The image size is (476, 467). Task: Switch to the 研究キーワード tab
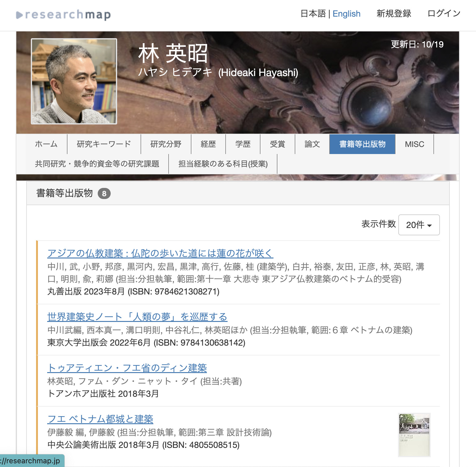tap(104, 144)
